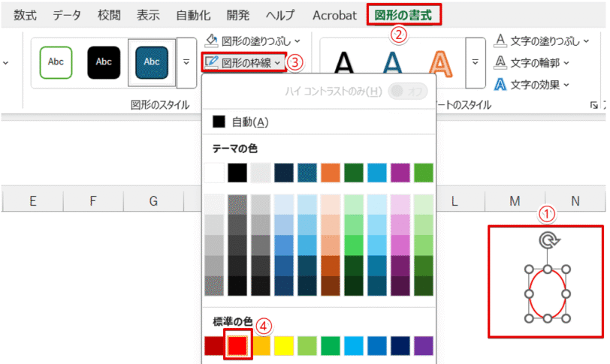
Task: Apply the black filled Abc shape style
Action: (104, 62)
